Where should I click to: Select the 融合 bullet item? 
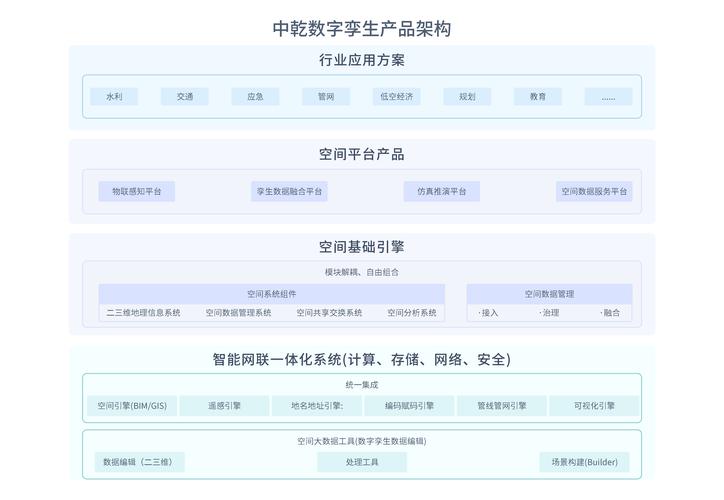click(x=610, y=313)
